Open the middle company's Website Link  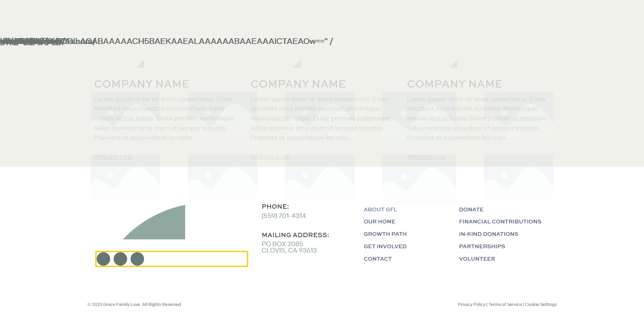(270, 157)
